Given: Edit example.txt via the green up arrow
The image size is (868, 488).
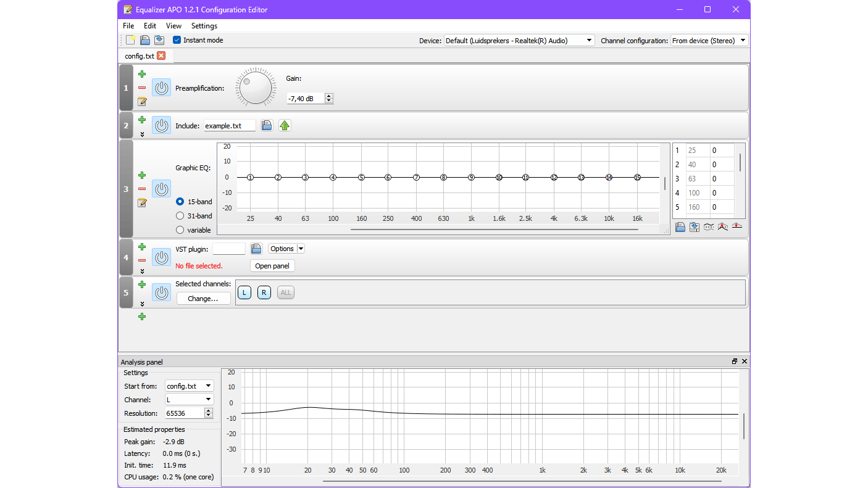Looking at the screenshot, I should 284,125.
